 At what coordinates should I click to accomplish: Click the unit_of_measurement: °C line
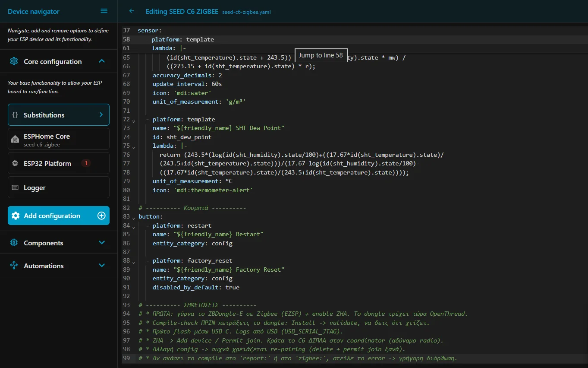[x=192, y=181]
